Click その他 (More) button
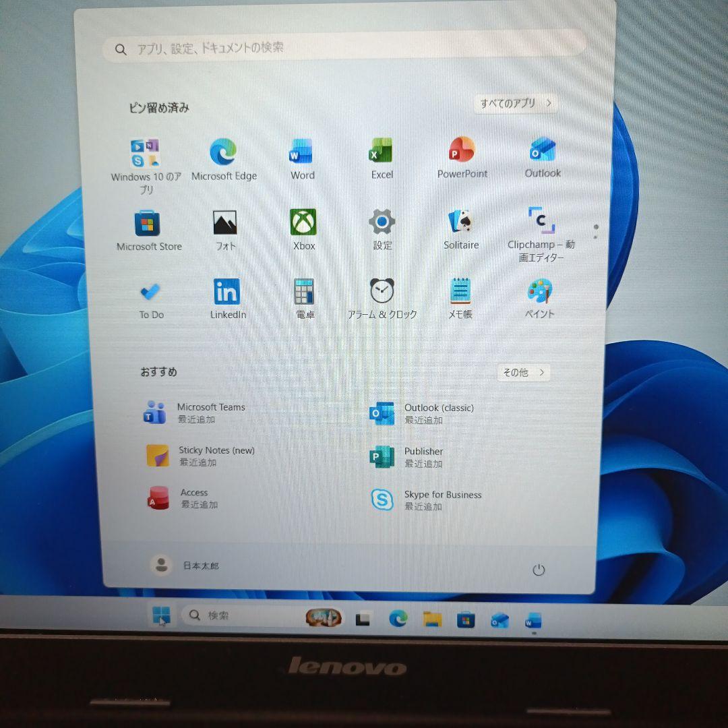Screen dimensions: 728x728 click(x=523, y=372)
